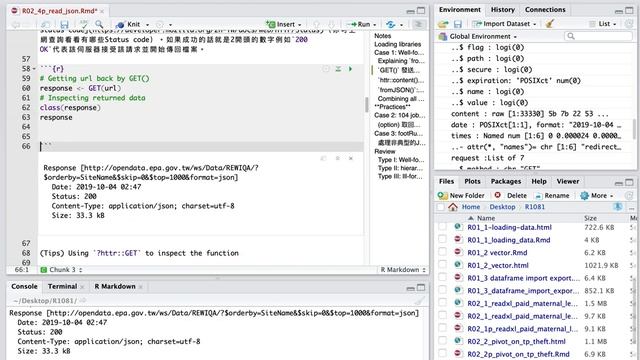The image size is (640, 360).
Task: Check the R02_2p_pivot_on_tp_theft.Rmd checkbox
Action: coord(442,353)
